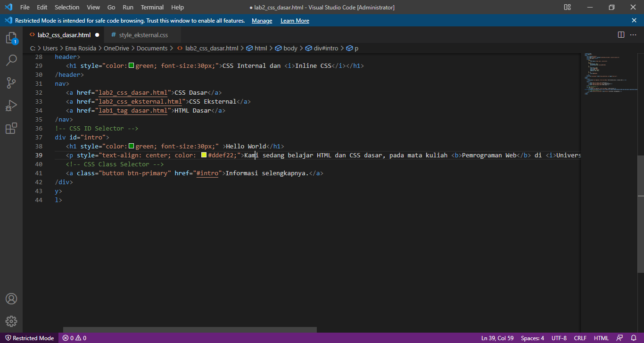Image resolution: width=644 pixels, height=343 pixels.
Task: Select the Source Control icon
Action: 11,83
